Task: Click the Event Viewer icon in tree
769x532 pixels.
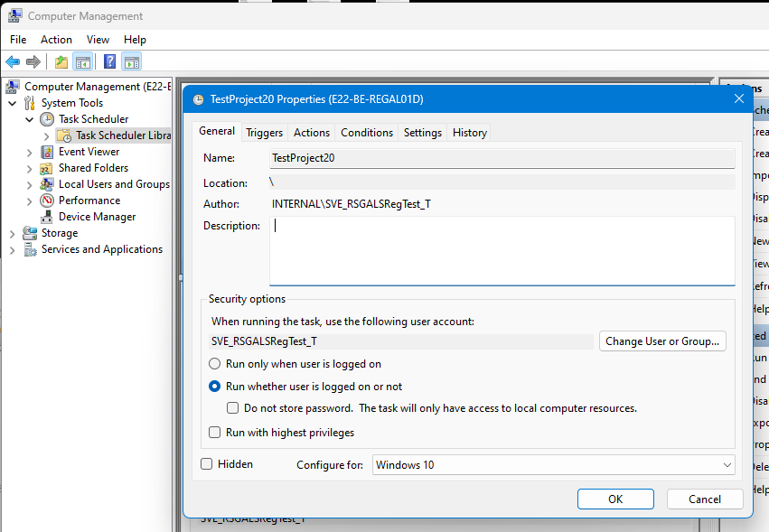Action: [47, 152]
